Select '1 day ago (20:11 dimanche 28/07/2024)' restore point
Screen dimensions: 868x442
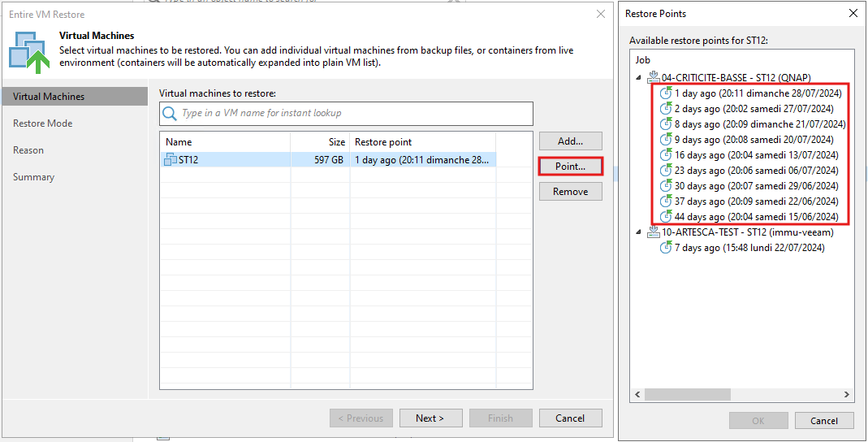(x=758, y=93)
